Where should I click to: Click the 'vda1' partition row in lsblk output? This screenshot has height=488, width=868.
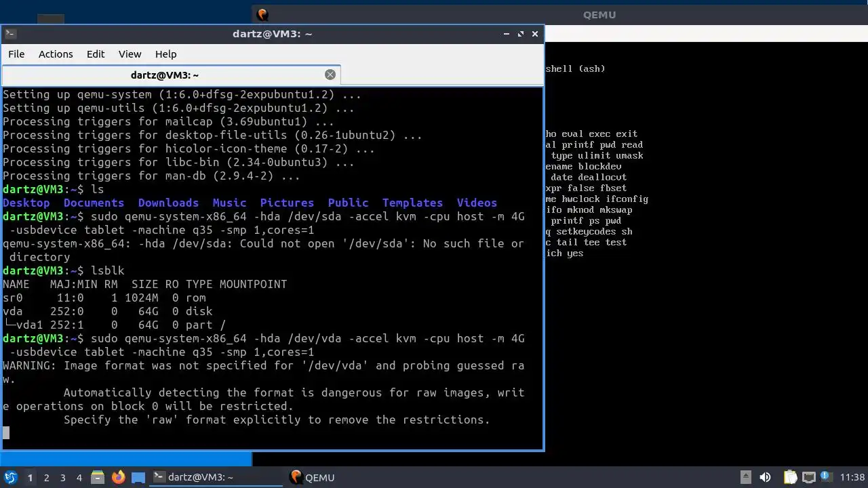pyautogui.click(x=115, y=325)
